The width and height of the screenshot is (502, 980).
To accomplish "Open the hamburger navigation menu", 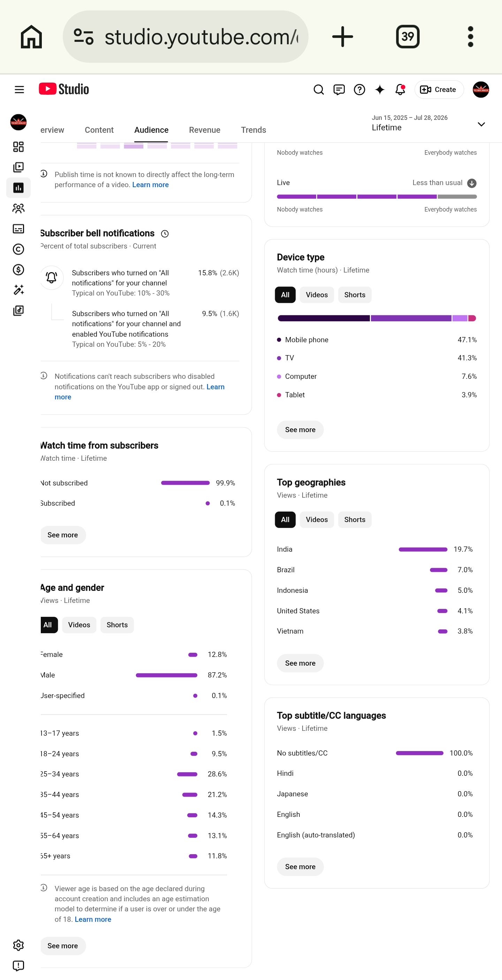I will pyautogui.click(x=19, y=90).
